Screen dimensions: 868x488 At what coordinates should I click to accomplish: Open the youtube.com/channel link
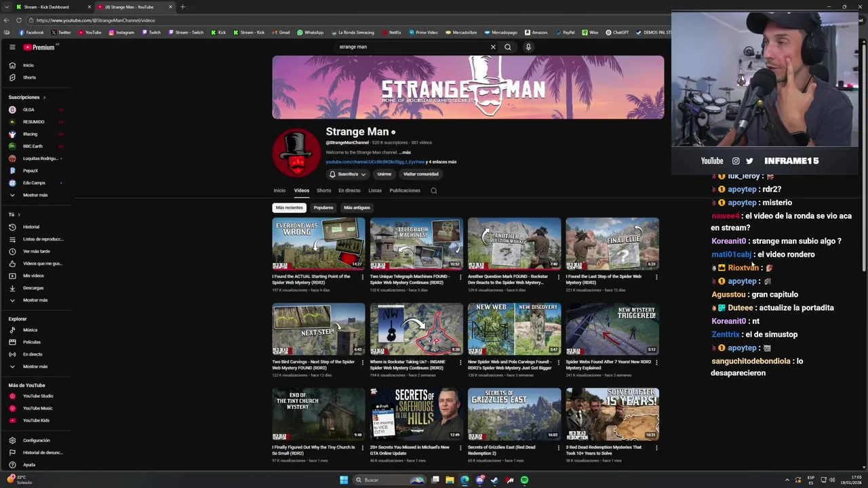[x=375, y=162]
